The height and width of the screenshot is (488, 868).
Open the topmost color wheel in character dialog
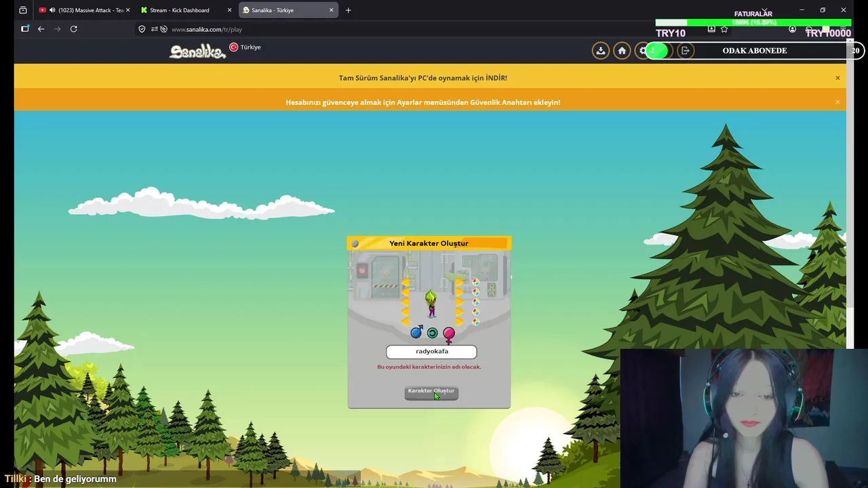(x=476, y=282)
